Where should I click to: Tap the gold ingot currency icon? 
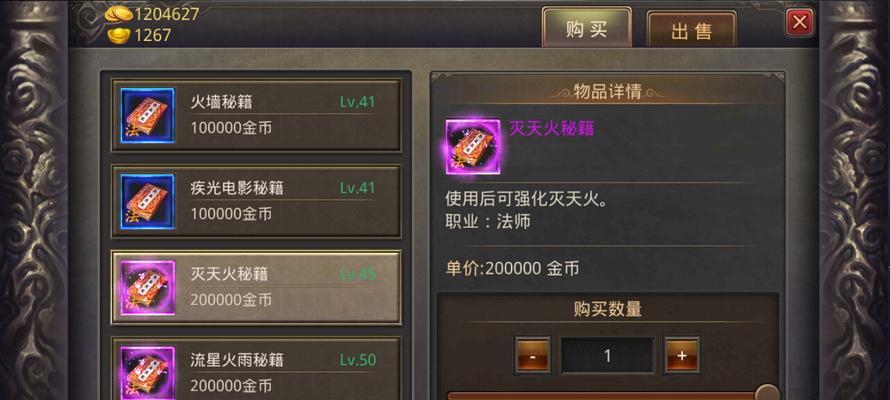coord(119,36)
